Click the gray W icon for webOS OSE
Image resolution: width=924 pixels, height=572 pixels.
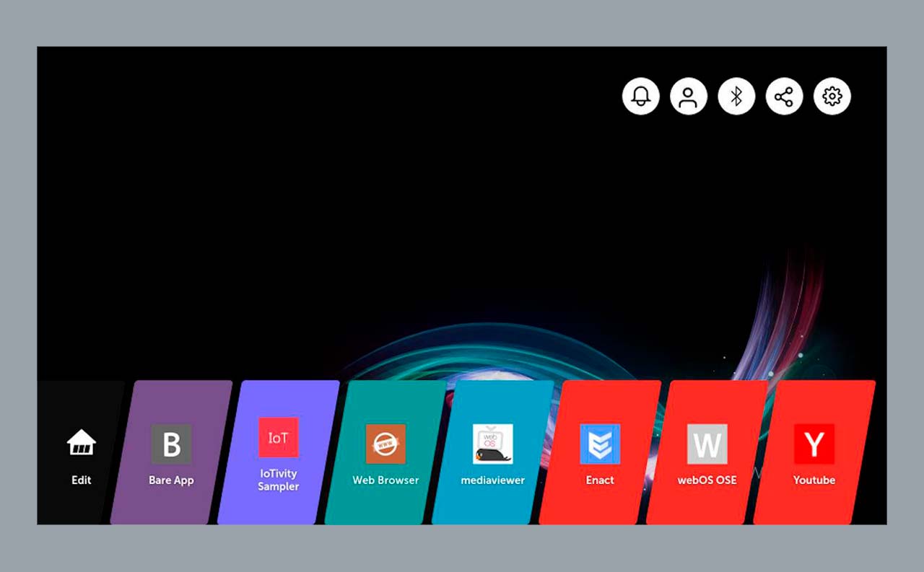[x=707, y=444]
